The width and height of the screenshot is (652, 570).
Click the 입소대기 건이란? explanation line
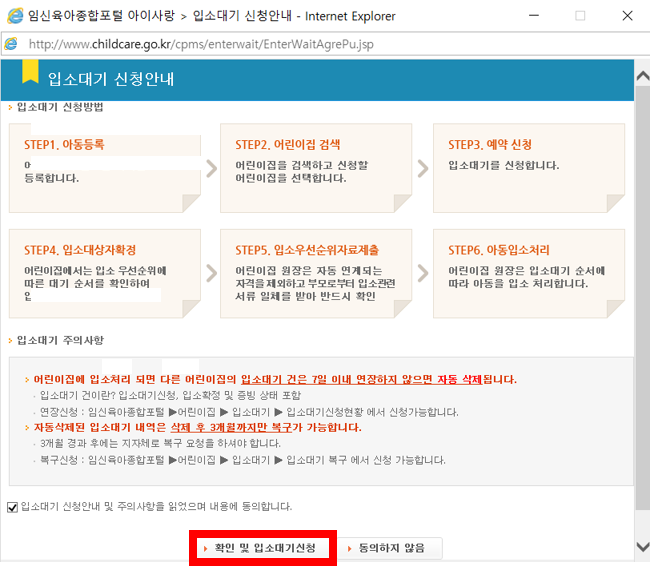click(x=170, y=395)
